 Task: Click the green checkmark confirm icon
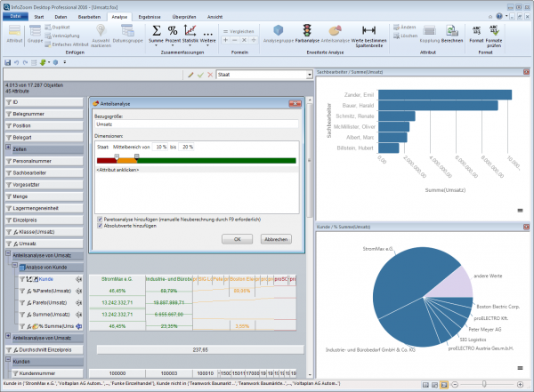pyautogui.click(x=200, y=75)
